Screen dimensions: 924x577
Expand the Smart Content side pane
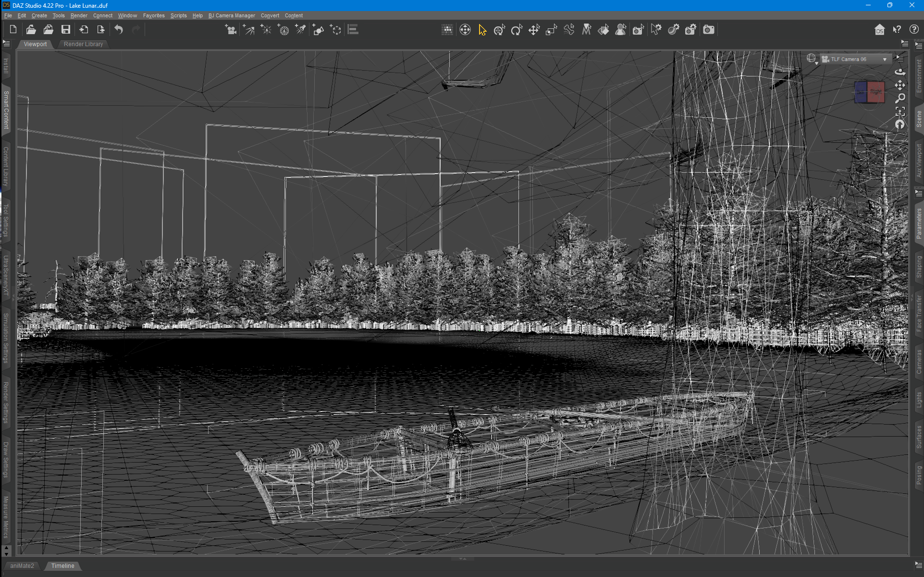(x=6, y=110)
